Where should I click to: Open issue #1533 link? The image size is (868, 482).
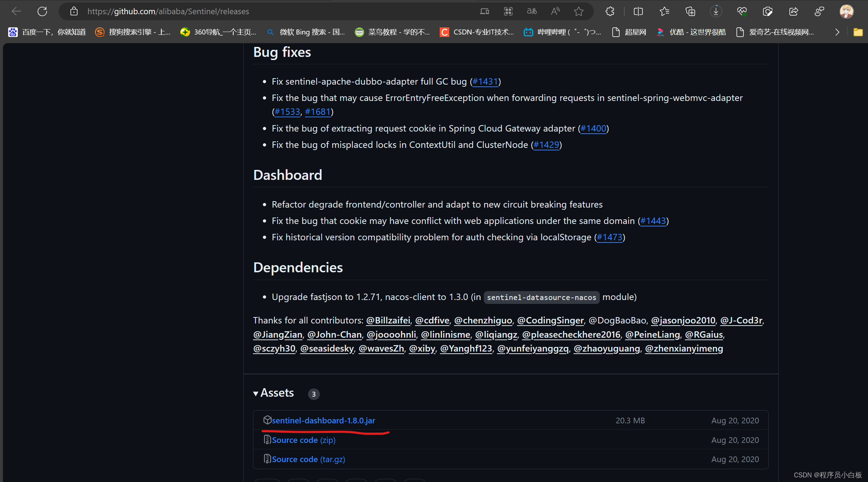click(x=287, y=112)
